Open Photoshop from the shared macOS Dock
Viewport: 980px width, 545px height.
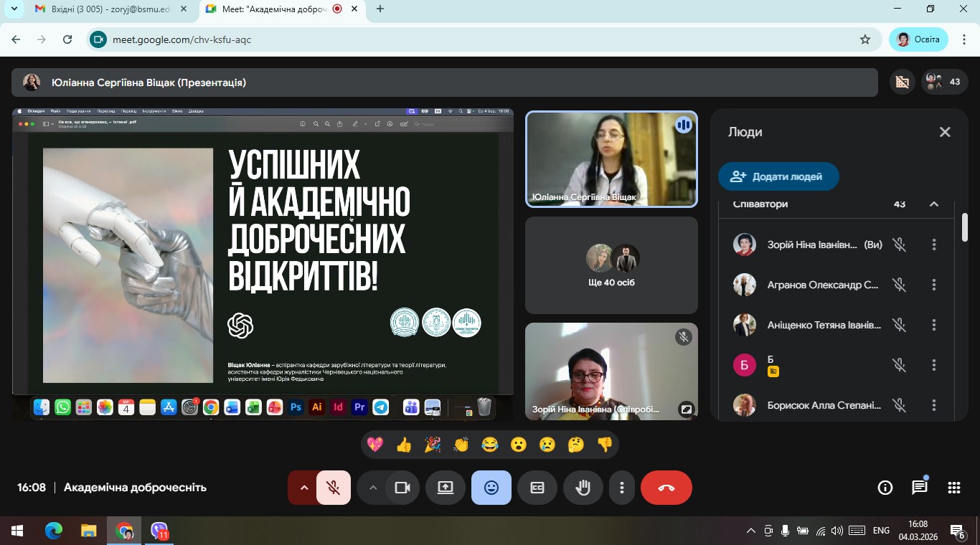296,407
